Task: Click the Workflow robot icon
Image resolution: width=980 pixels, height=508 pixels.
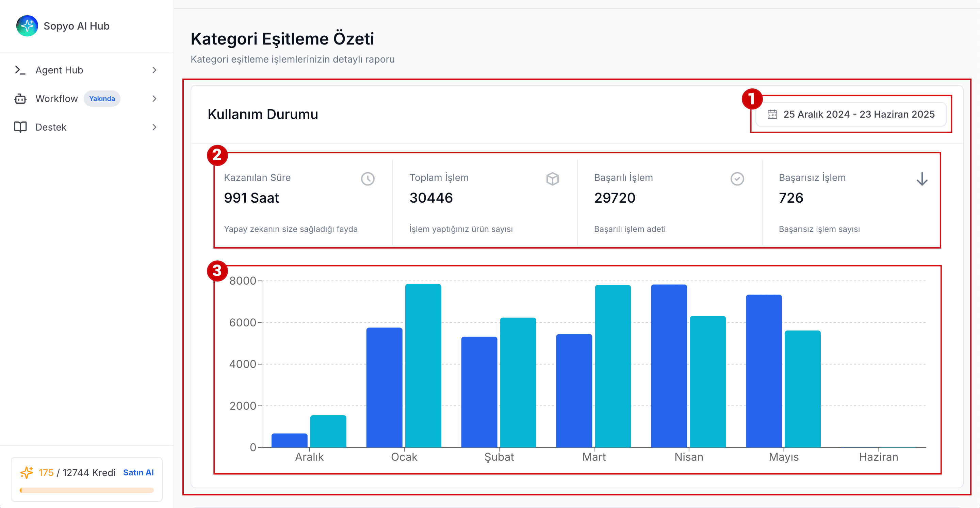Action: point(20,99)
